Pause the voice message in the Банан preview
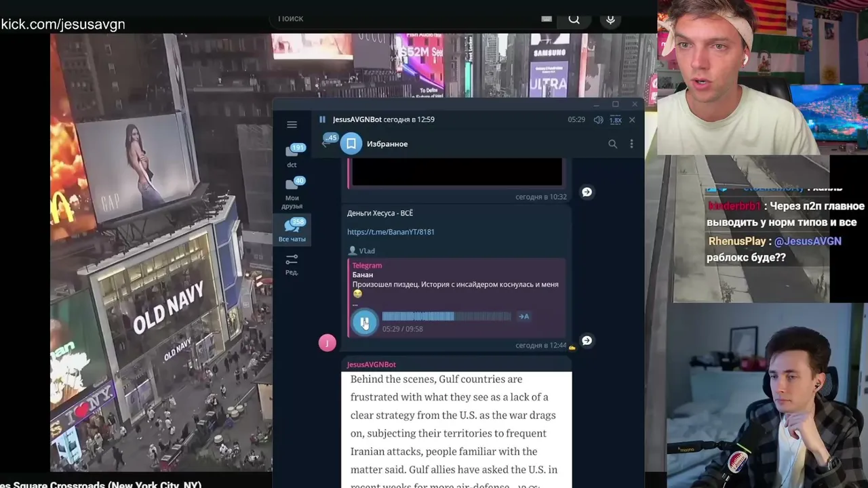 pos(364,322)
